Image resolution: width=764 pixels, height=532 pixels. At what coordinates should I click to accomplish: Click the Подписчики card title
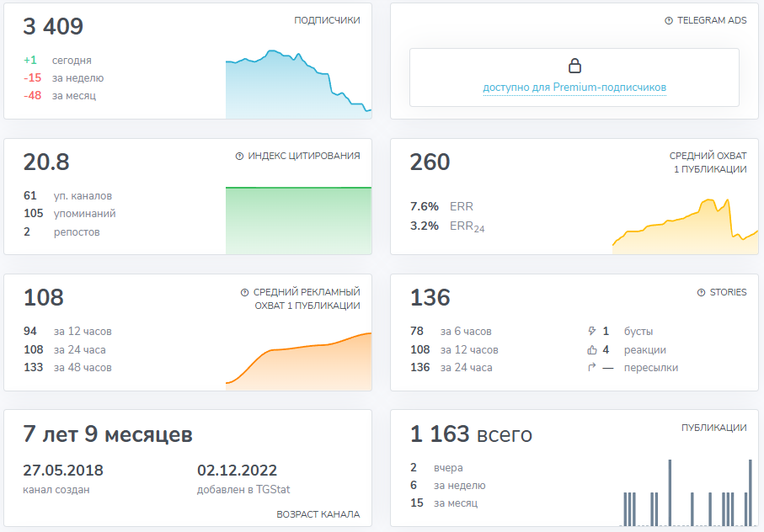(x=327, y=20)
